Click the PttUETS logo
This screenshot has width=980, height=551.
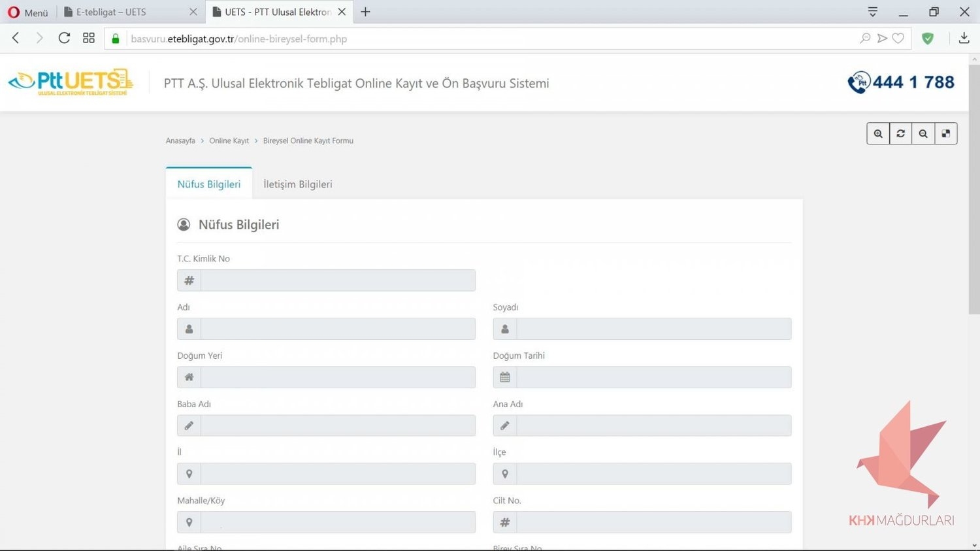point(71,82)
